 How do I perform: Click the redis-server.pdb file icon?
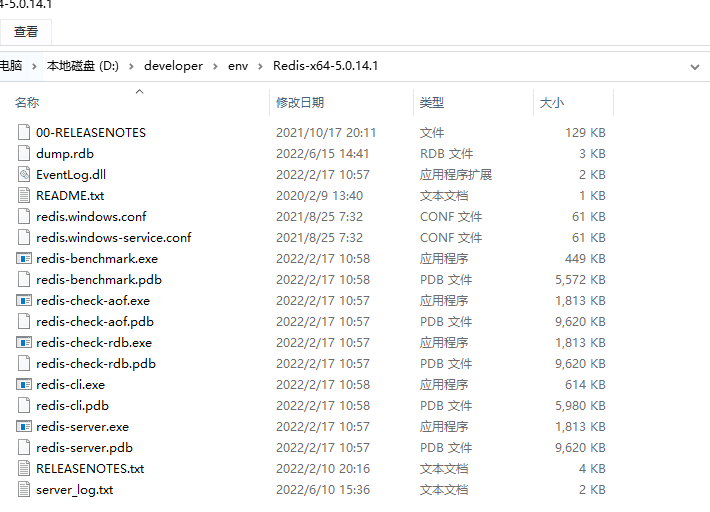[24, 447]
